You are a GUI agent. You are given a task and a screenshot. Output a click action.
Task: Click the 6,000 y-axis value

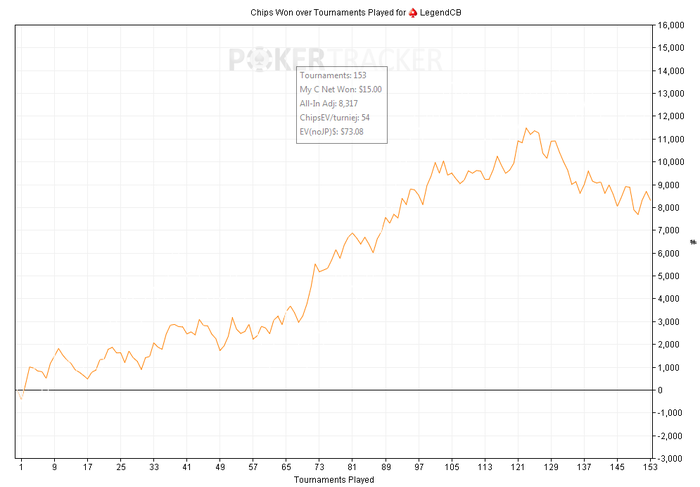(669, 253)
